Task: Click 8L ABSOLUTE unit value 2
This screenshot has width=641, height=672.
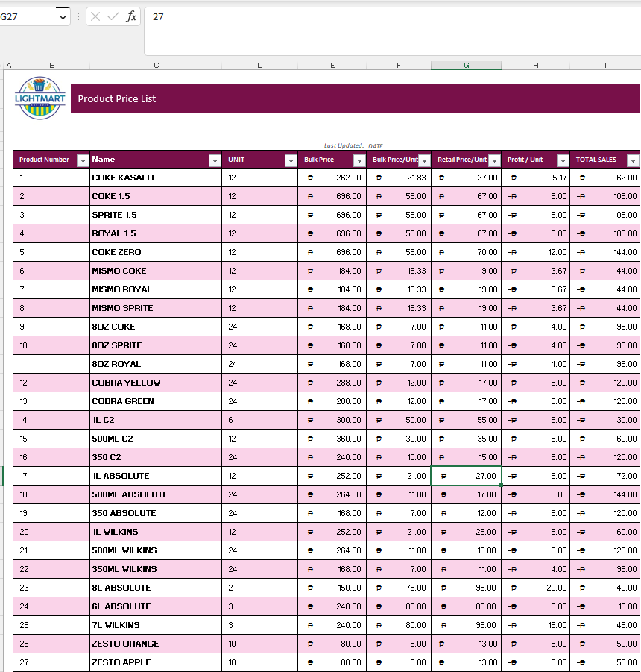Action: tap(260, 588)
